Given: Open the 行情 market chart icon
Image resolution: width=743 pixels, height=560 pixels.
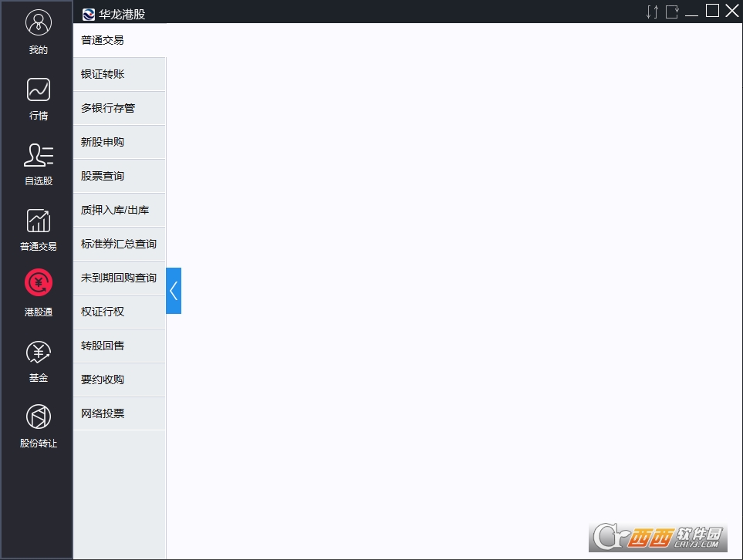Looking at the screenshot, I should [x=39, y=89].
